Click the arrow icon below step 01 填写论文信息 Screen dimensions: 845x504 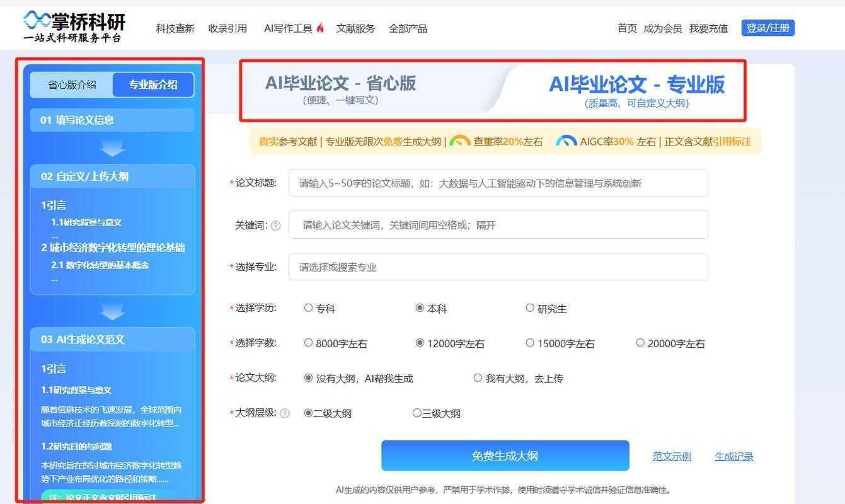pos(112,147)
